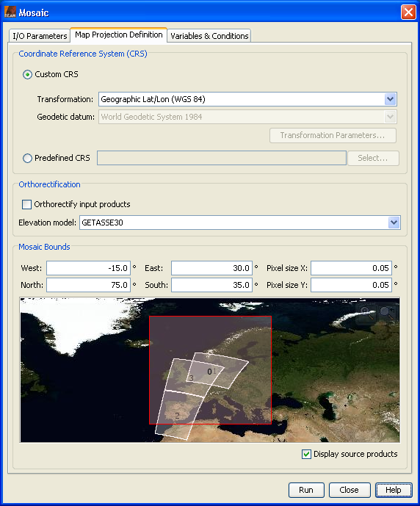Click source product footprint labeled 0 on the map
Screen dimensions: 420x506
[209, 372]
